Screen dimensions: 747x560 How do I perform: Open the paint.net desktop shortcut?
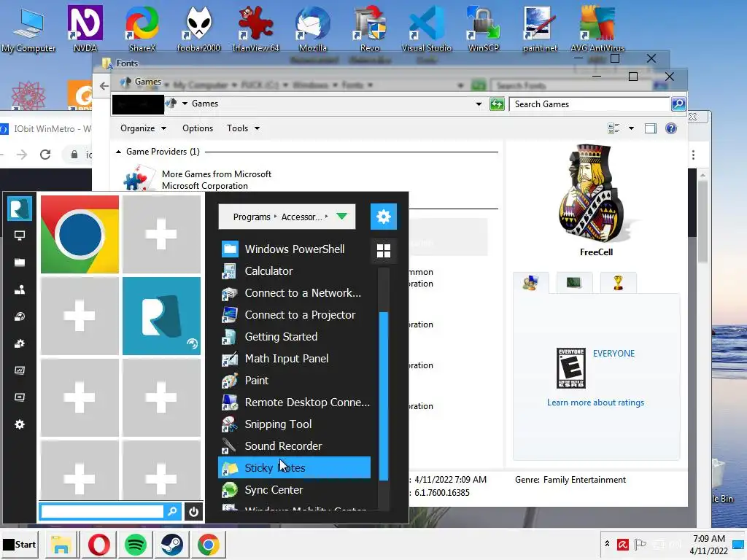540,28
